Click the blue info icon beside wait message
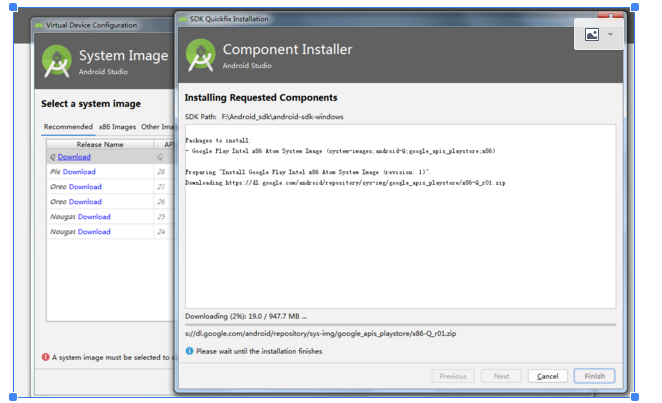This screenshot has height=403, width=662. coord(189,351)
